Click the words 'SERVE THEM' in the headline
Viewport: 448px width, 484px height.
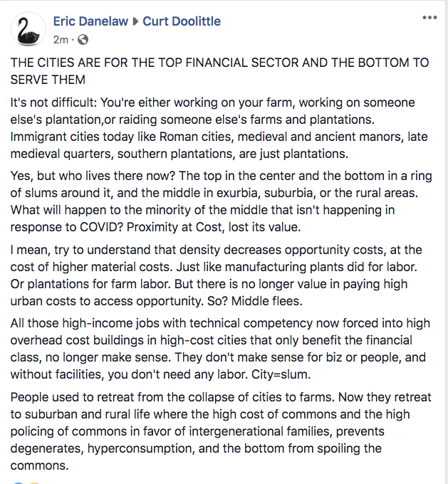pyautogui.click(x=48, y=80)
